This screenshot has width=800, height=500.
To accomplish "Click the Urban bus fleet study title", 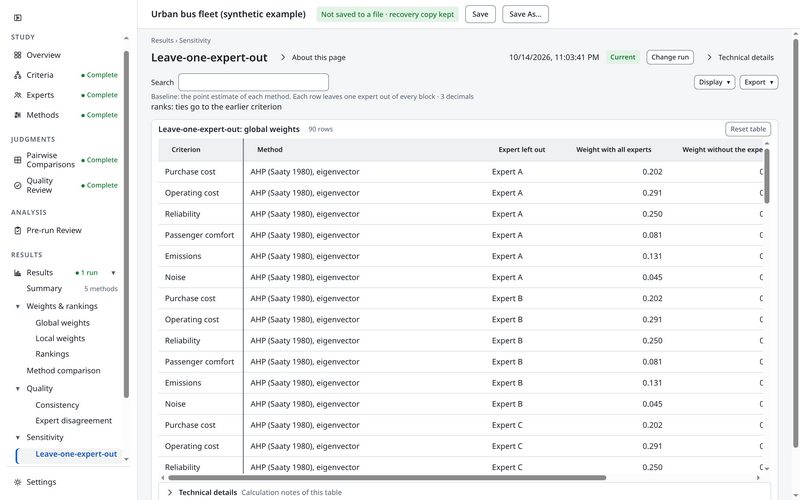I will pyautogui.click(x=228, y=14).
